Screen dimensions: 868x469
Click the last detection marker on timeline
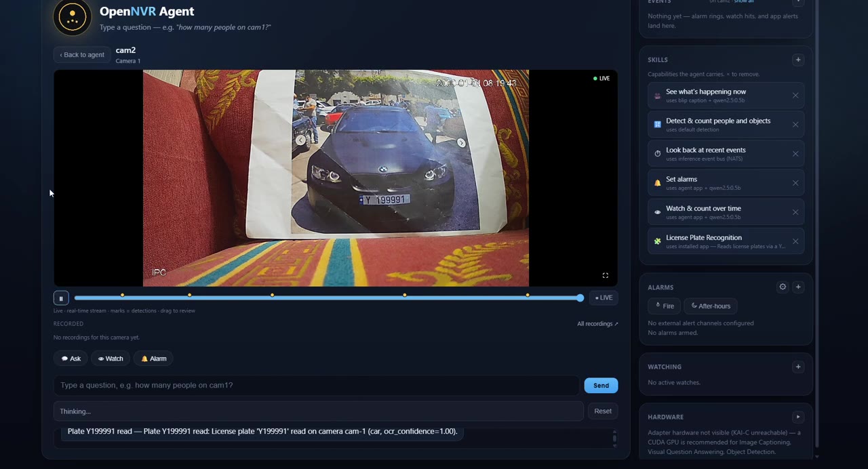coord(528,295)
